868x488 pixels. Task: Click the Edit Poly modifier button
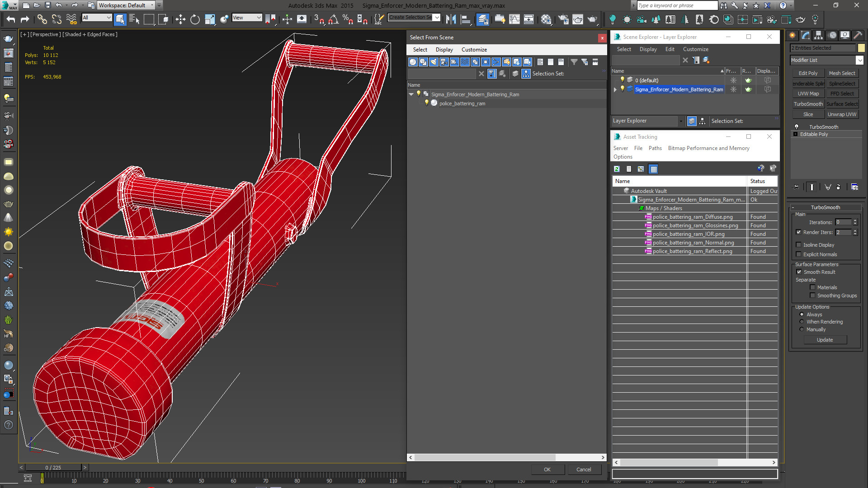point(808,73)
